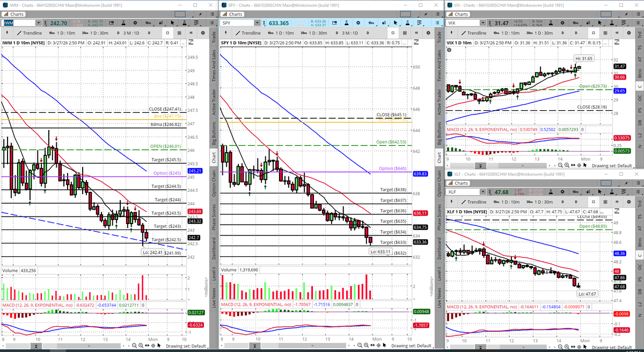644x352 pixels.
Task: Open chart settings gear in IWM symbol toolbar
Action: tap(135, 23)
